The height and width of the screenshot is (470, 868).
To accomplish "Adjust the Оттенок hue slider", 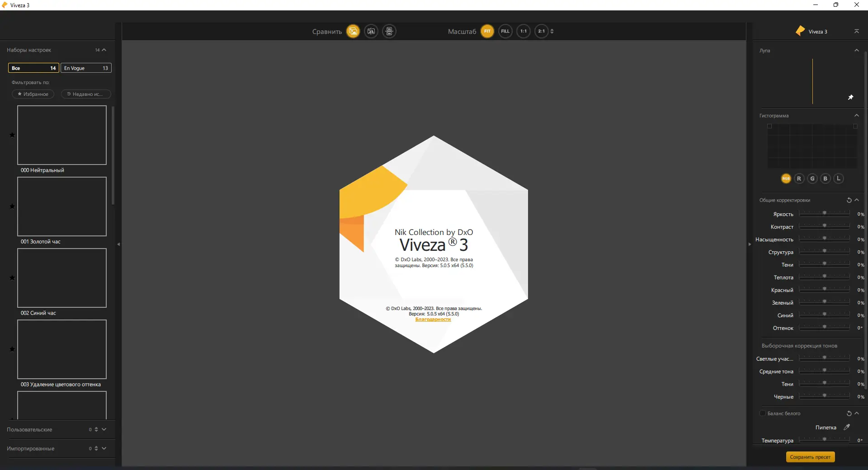I will click(x=824, y=327).
